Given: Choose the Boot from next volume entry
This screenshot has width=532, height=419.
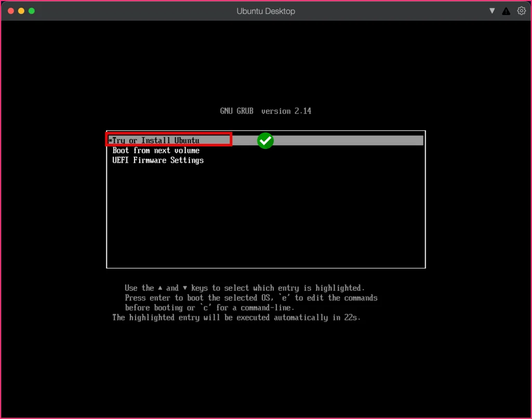Looking at the screenshot, I should coord(156,150).
